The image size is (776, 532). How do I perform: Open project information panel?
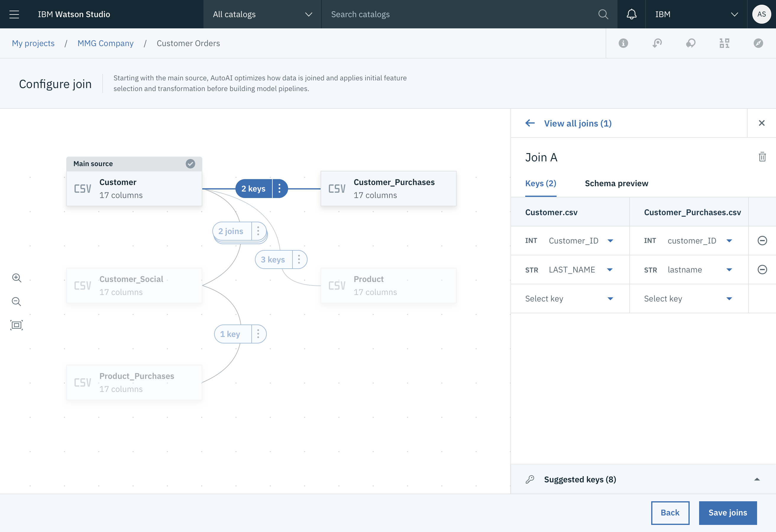pos(623,43)
